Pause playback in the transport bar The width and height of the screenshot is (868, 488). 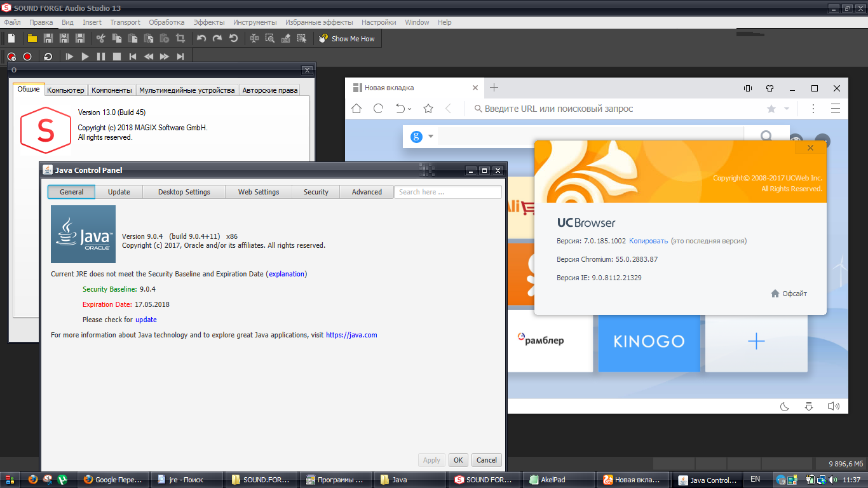coord(101,57)
